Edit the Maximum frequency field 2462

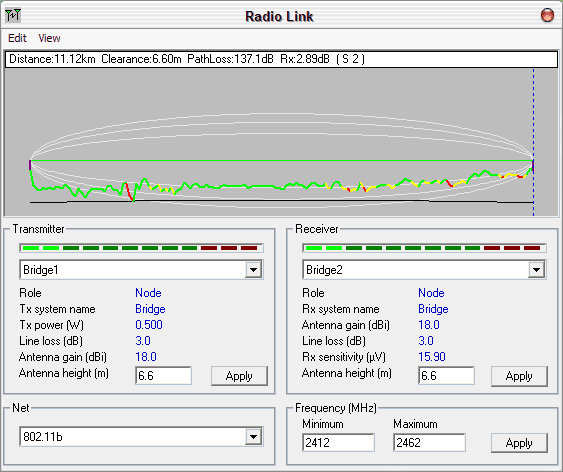click(429, 443)
